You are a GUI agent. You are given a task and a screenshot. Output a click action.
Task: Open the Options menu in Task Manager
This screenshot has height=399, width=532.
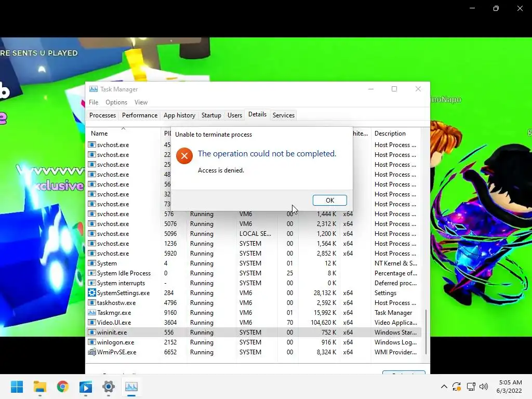point(116,102)
